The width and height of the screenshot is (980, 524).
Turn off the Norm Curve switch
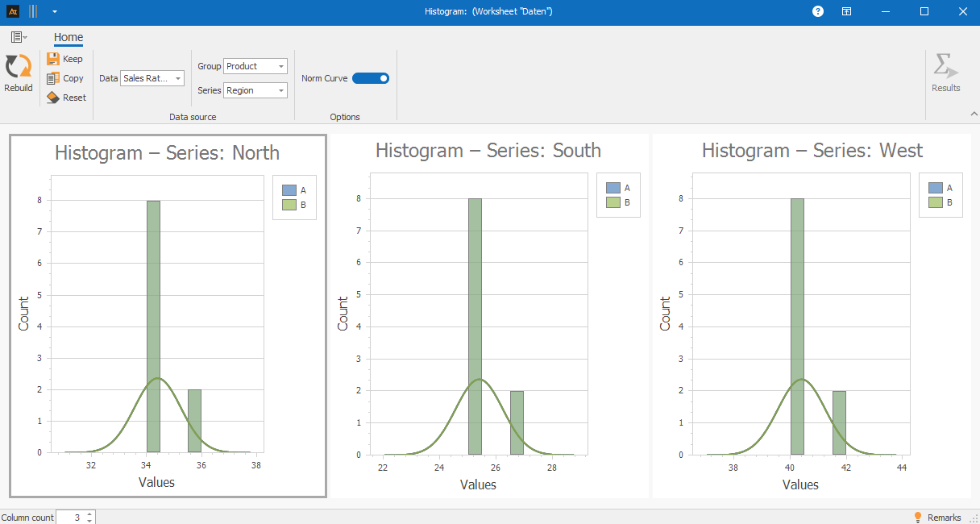tap(371, 78)
